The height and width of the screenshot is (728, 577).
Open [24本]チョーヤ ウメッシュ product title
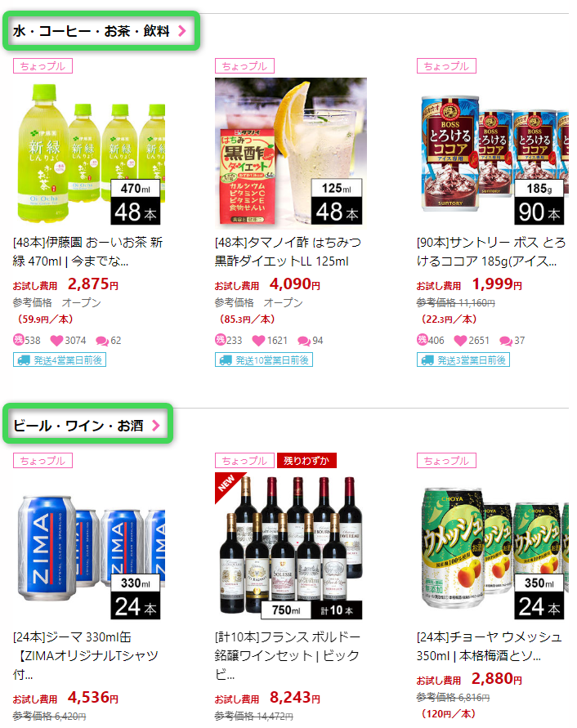(490, 646)
